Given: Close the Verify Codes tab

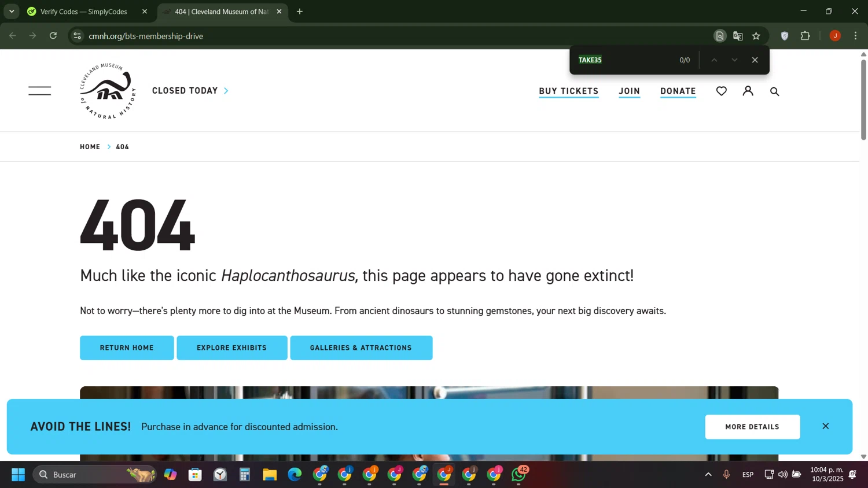Looking at the screenshot, I should (145, 12).
